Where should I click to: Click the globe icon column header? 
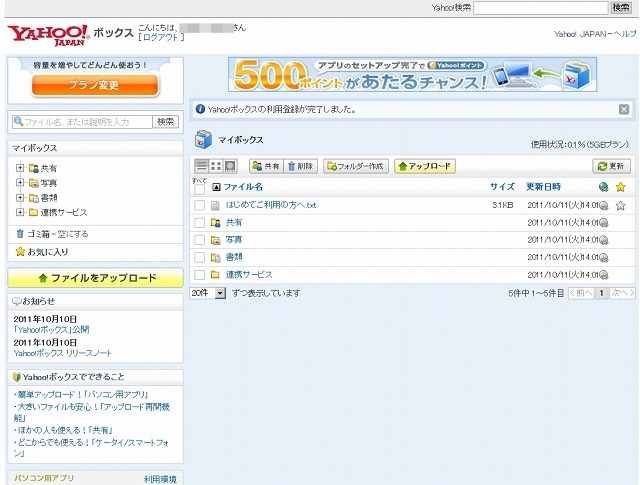(x=603, y=187)
